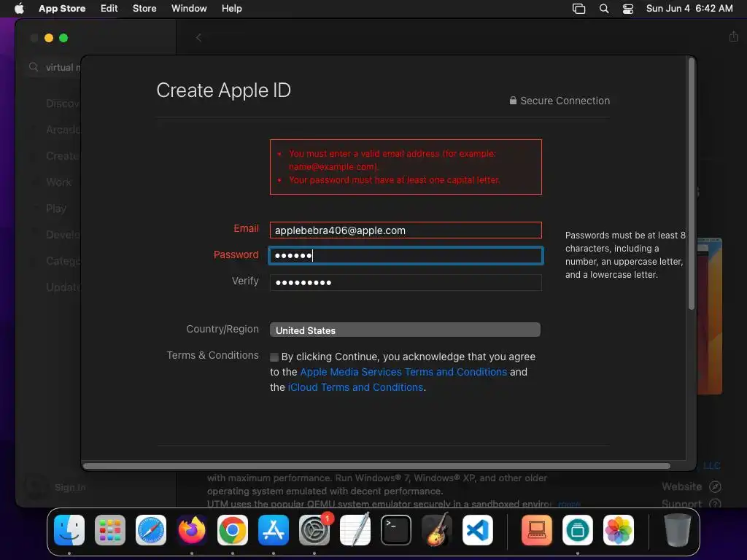The image size is (747, 560).
Task: Launch Firefox from the dock
Action: (x=192, y=530)
